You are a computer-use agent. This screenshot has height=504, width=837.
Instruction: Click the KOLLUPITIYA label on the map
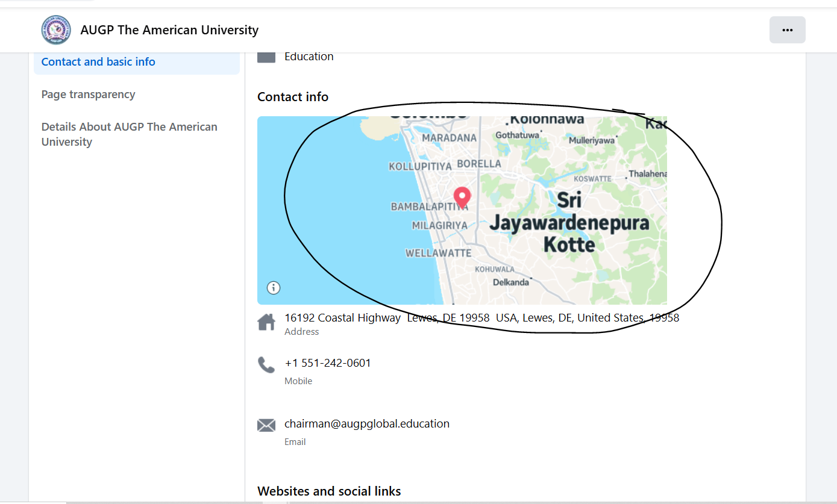click(x=420, y=166)
